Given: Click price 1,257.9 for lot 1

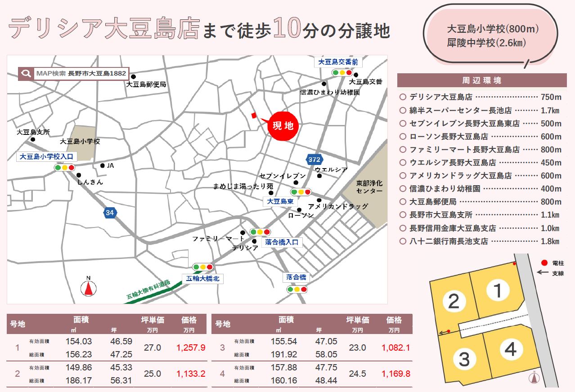Looking at the screenshot, I should coord(191,348).
